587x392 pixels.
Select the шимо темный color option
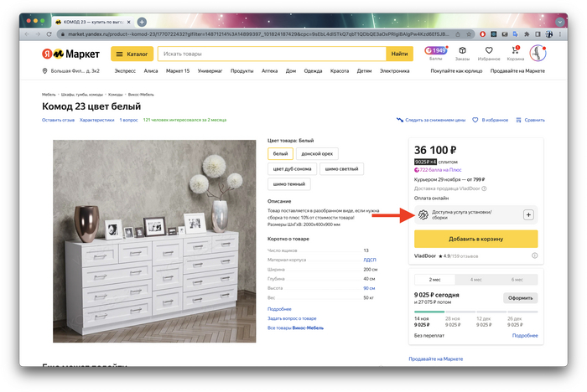[289, 184]
